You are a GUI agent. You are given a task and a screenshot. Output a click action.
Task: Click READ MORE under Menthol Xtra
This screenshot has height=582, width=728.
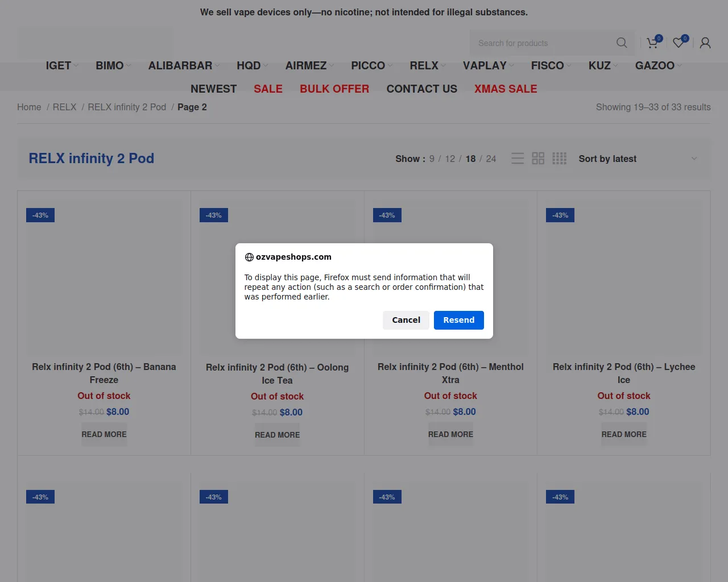[450, 434]
